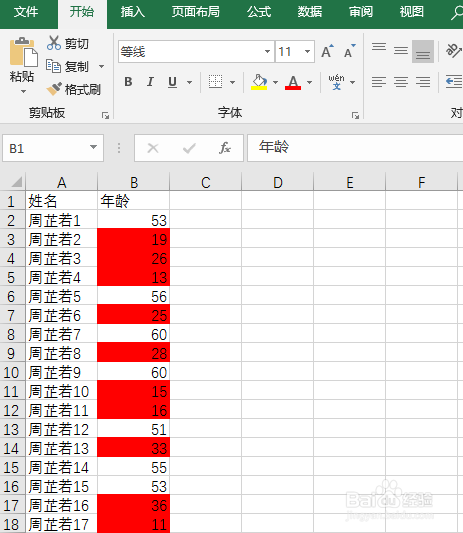Select row 13 header
This screenshot has width=463, height=533.
(12, 429)
